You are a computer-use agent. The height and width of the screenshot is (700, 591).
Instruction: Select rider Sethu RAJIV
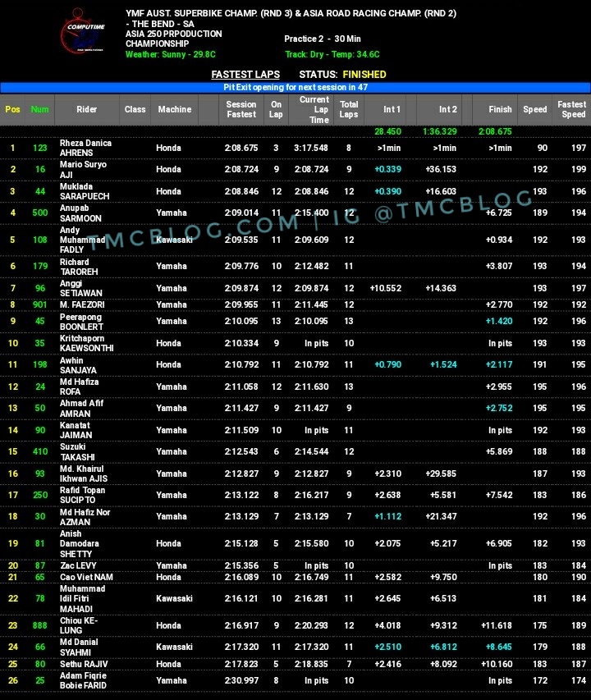(84, 664)
